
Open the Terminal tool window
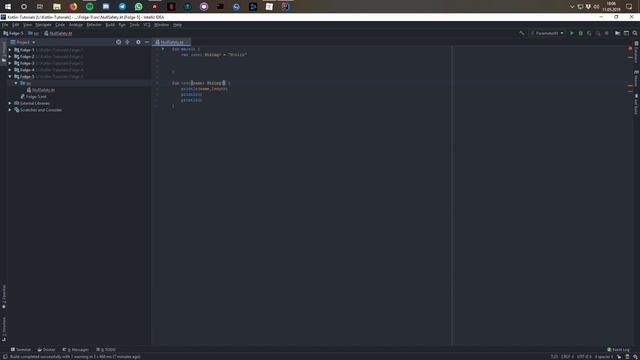point(20,350)
